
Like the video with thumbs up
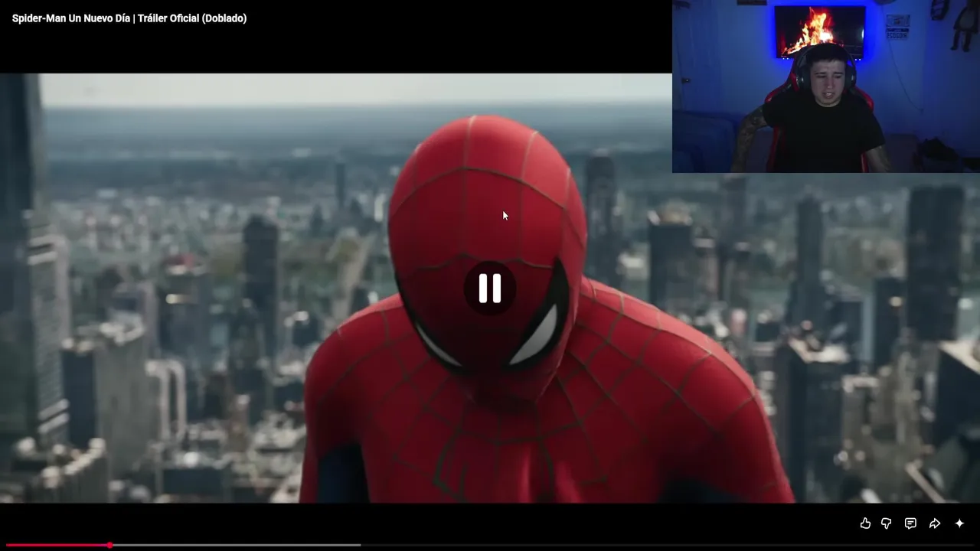865,523
